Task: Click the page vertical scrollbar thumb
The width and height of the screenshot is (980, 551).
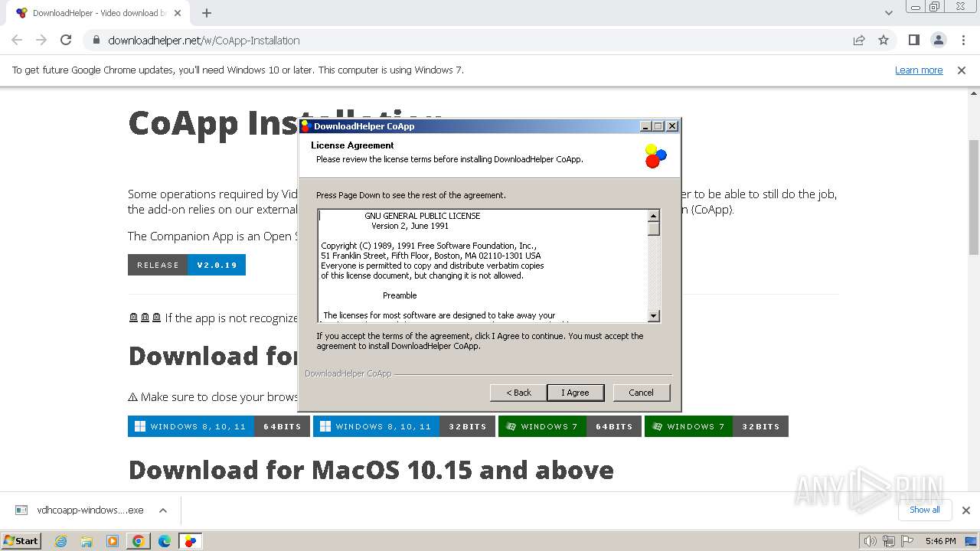Action: click(x=974, y=197)
